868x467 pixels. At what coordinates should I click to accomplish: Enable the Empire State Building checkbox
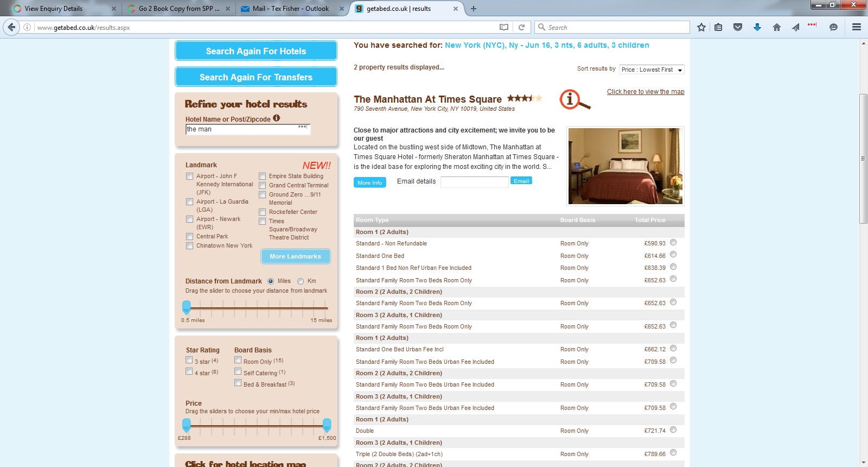262,176
